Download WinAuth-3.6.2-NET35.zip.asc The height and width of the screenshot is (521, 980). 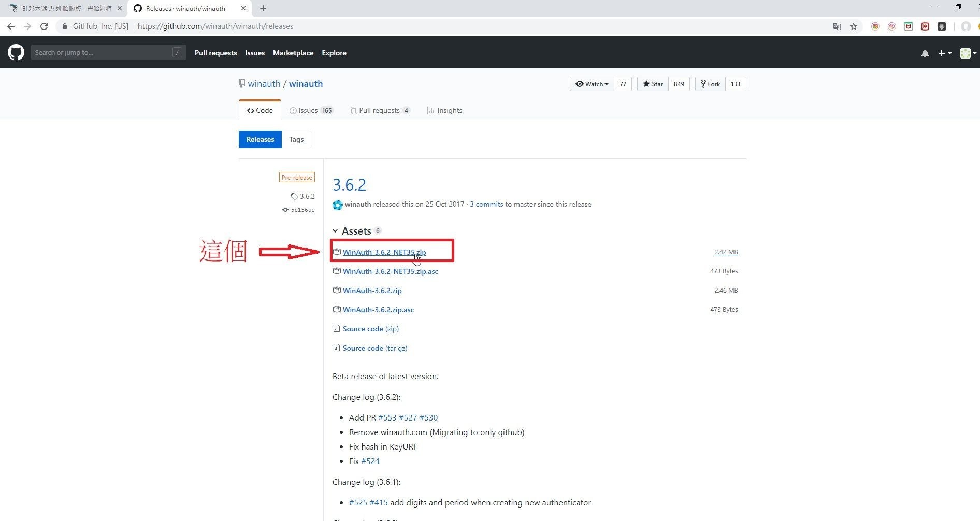click(391, 271)
